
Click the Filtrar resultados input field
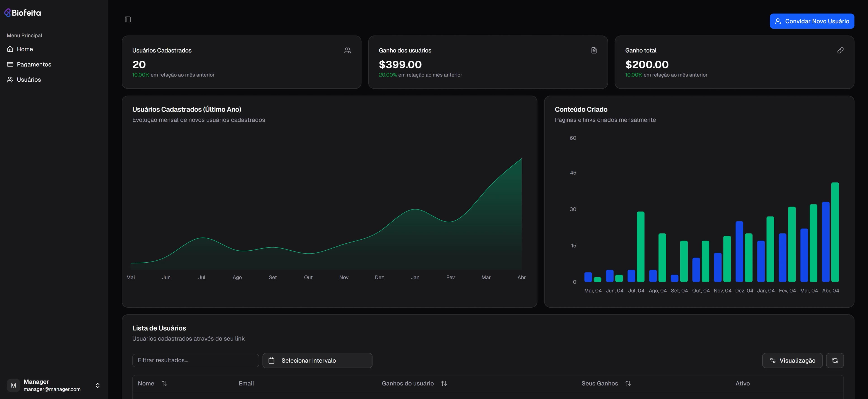[x=196, y=360]
